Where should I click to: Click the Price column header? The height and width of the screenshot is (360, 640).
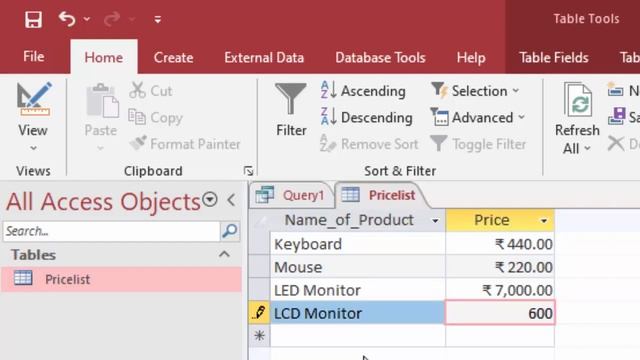(x=500, y=220)
